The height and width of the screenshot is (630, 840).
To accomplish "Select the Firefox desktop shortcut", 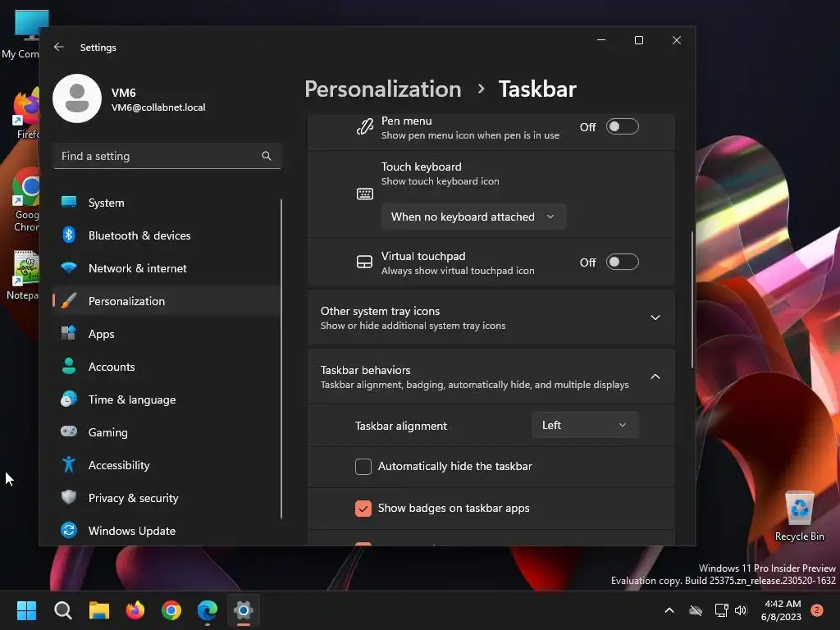I will point(25,113).
